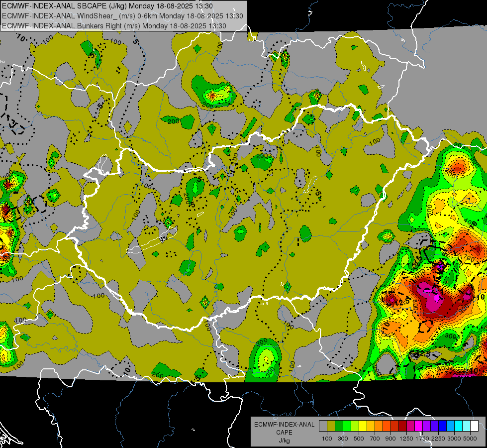Select the deep pink swatch right of 1250

click(410, 426)
